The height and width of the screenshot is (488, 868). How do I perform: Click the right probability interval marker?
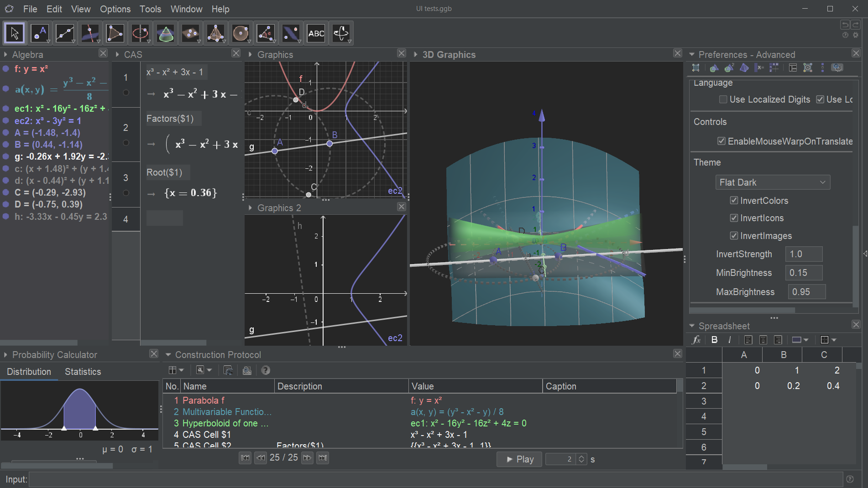[95, 428]
